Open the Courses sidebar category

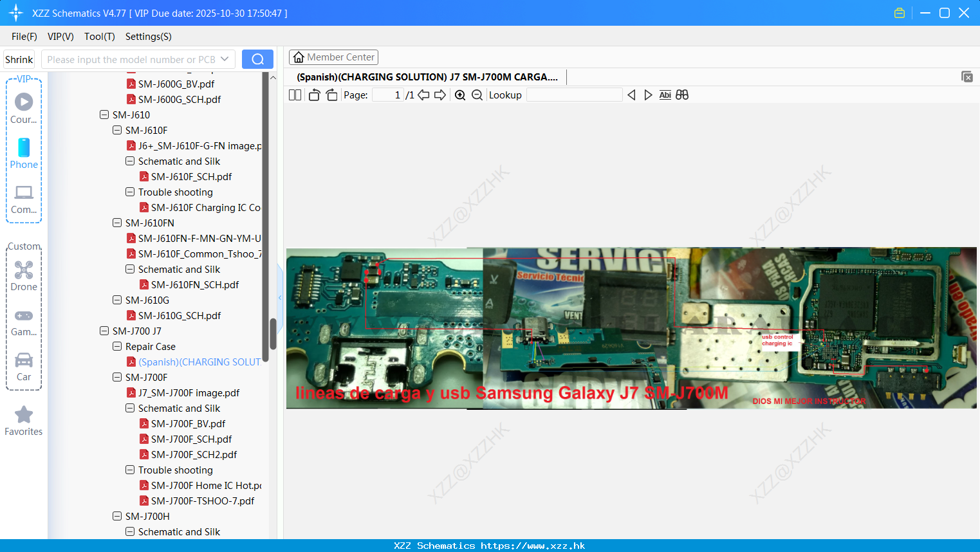coord(24,109)
